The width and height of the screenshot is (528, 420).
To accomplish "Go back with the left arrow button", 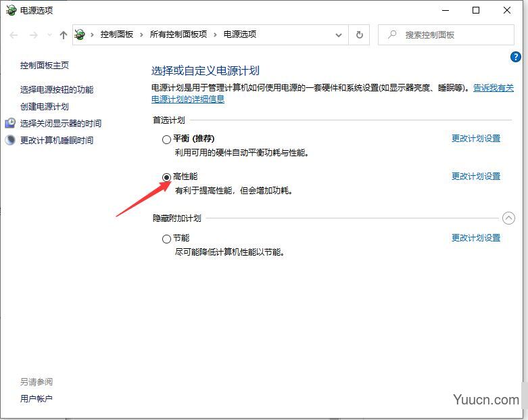I will point(14,35).
